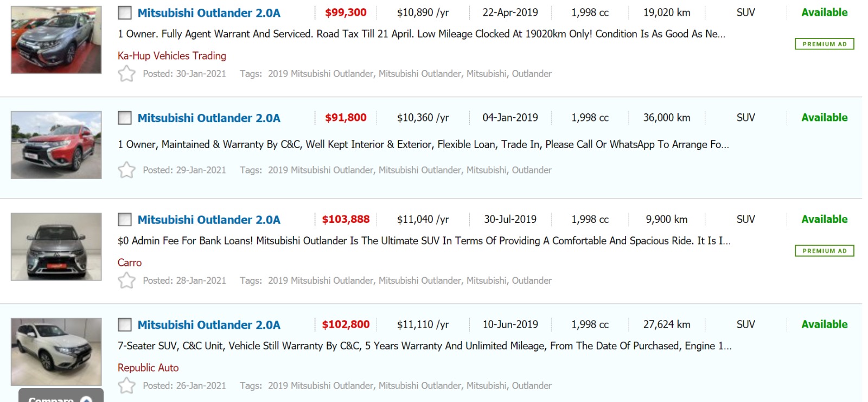This screenshot has height=402, width=868.
Task: Click the star beside Posted: 28-Jan-2021
Action: pos(126,280)
